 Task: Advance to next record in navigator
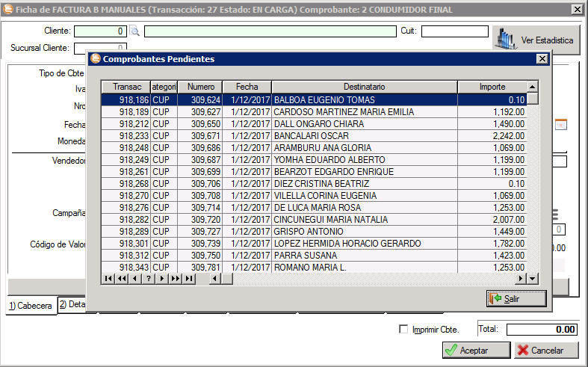[162, 279]
